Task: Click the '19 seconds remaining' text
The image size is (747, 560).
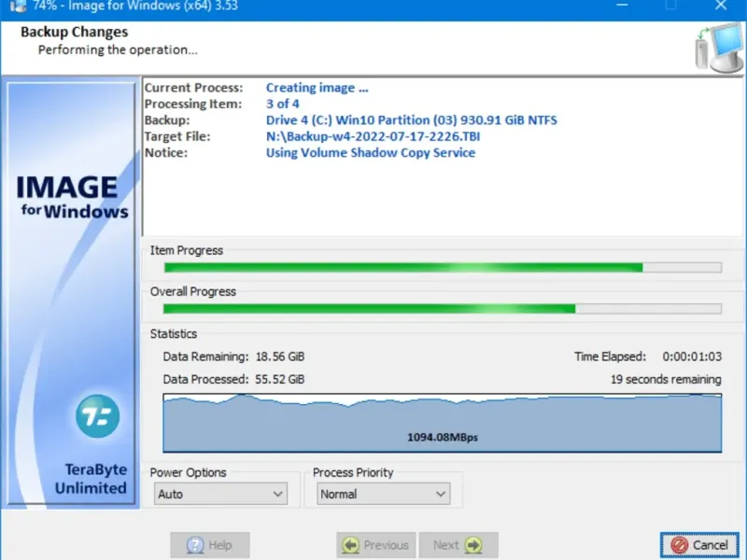Action: click(x=666, y=380)
